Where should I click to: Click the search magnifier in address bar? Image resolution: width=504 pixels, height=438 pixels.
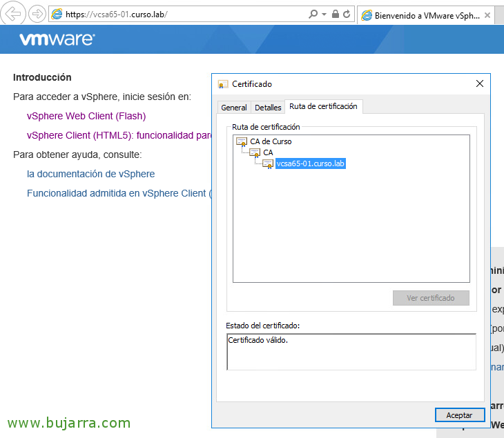pos(313,14)
